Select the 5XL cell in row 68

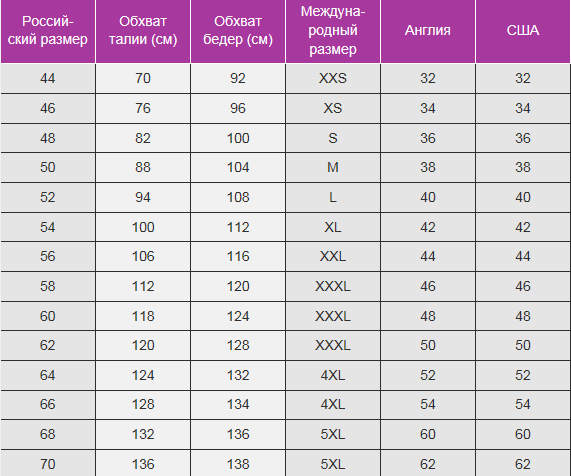pos(333,434)
